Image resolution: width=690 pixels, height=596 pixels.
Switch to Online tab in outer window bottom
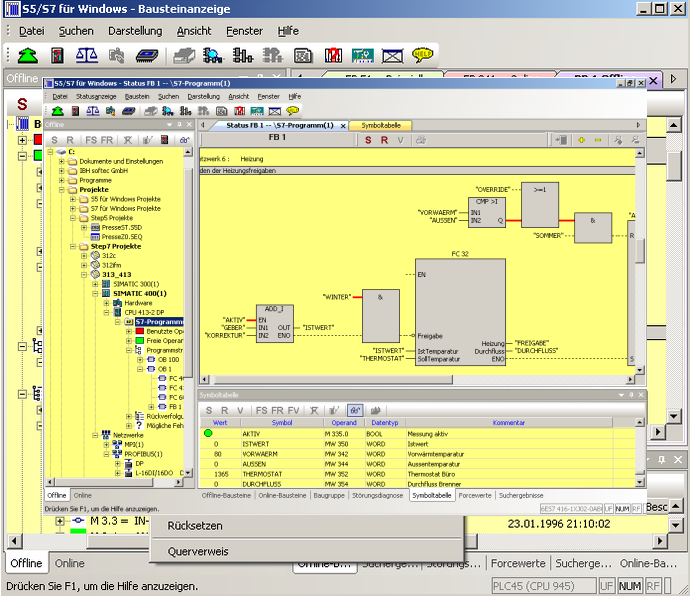[70, 563]
